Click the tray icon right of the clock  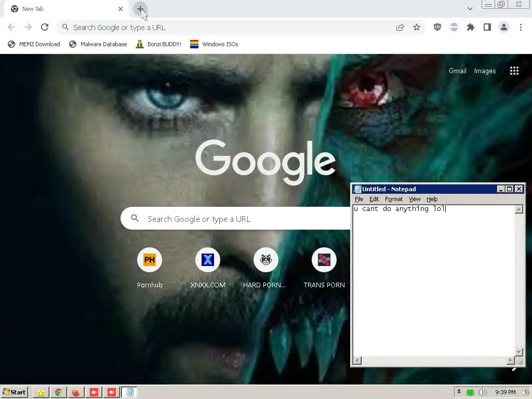526,393
